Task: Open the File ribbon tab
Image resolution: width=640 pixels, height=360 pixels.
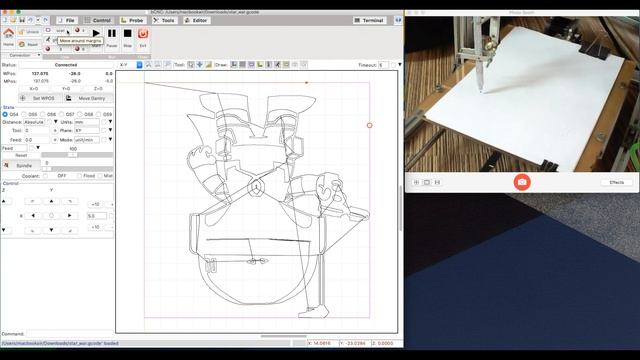Action: click(x=66, y=20)
